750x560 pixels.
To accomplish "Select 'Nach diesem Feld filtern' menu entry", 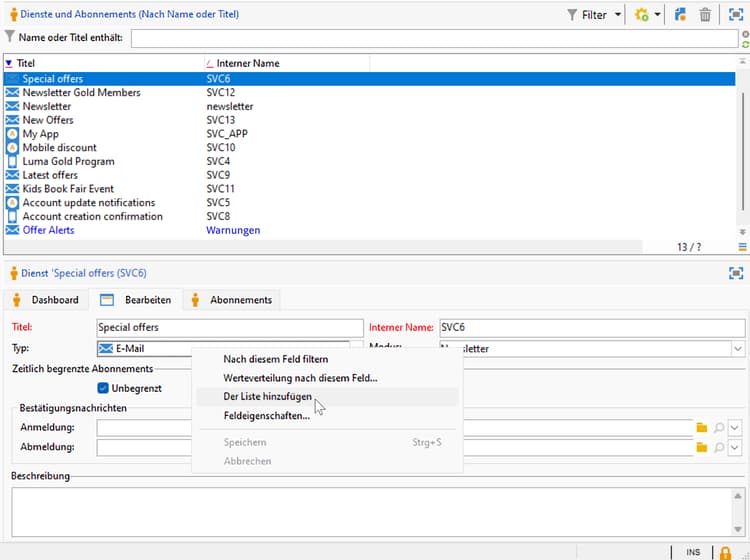I will click(x=275, y=359).
